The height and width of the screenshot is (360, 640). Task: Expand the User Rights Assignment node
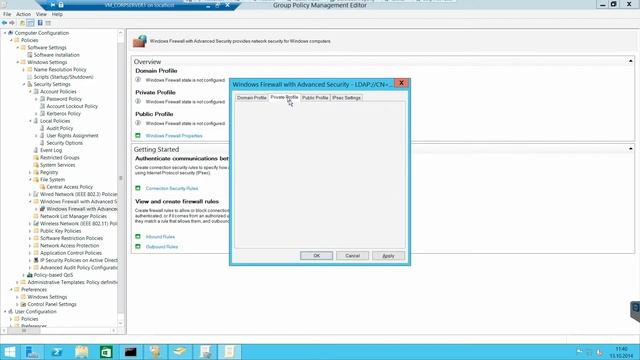click(x=36, y=136)
